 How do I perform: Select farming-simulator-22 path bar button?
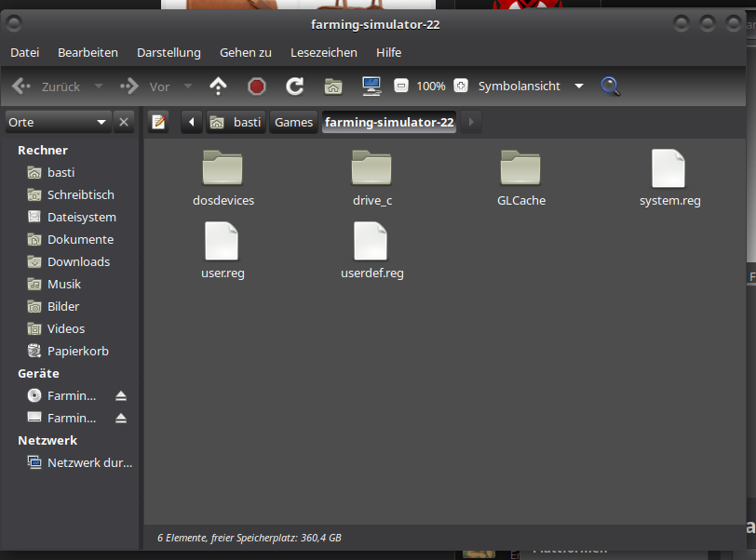(x=389, y=122)
